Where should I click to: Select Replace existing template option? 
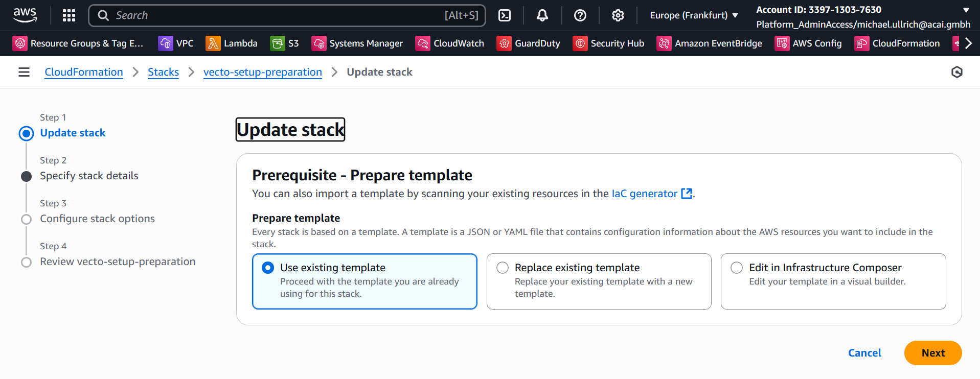599,281
